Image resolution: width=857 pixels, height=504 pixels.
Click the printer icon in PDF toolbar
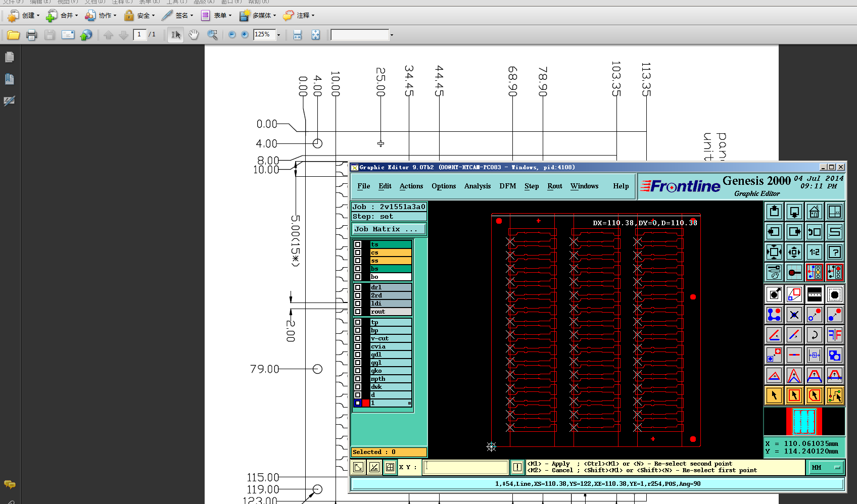point(32,35)
